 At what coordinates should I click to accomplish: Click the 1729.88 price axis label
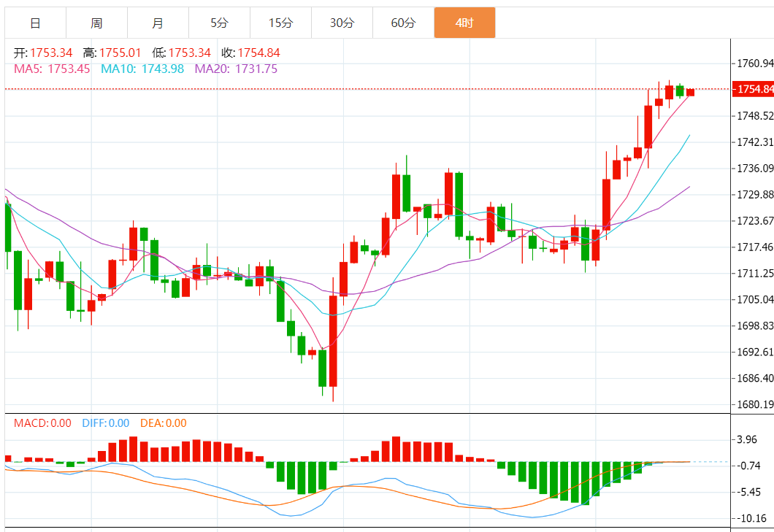pyautogui.click(x=755, y=194)
